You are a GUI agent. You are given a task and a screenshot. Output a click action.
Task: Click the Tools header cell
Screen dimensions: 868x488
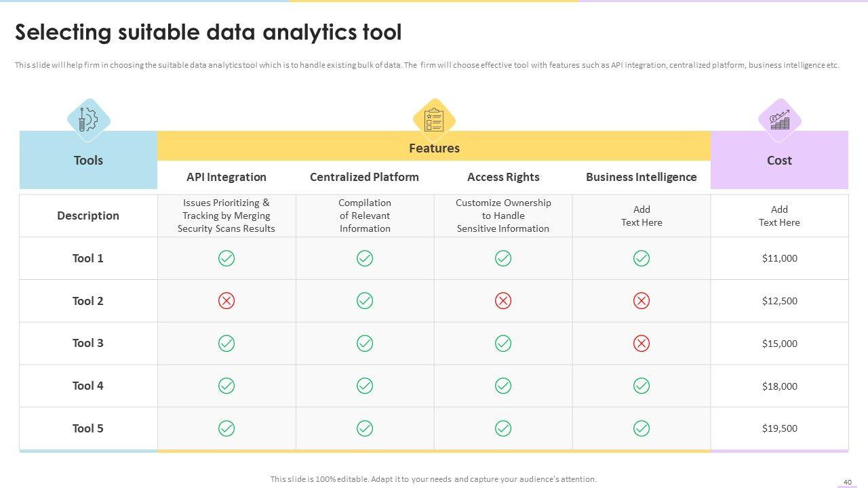pos(88,161)
